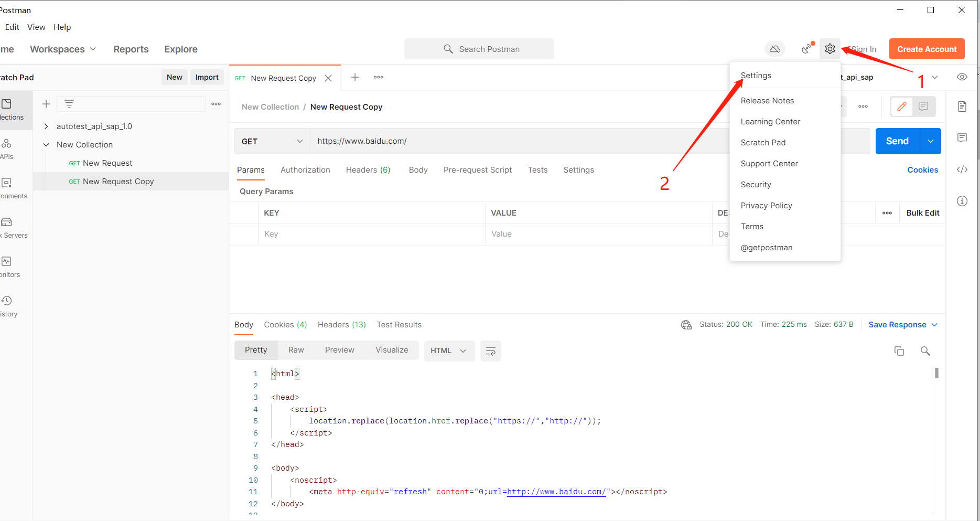Open the Save Response dropdown
This screenshot has width=980, height=521.
(903, 325)
